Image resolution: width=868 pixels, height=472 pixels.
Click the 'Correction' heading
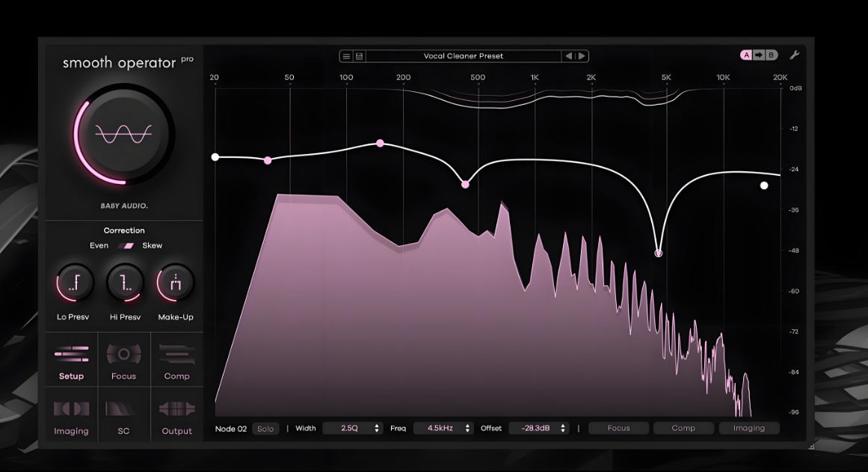click(x=124, y=230)
